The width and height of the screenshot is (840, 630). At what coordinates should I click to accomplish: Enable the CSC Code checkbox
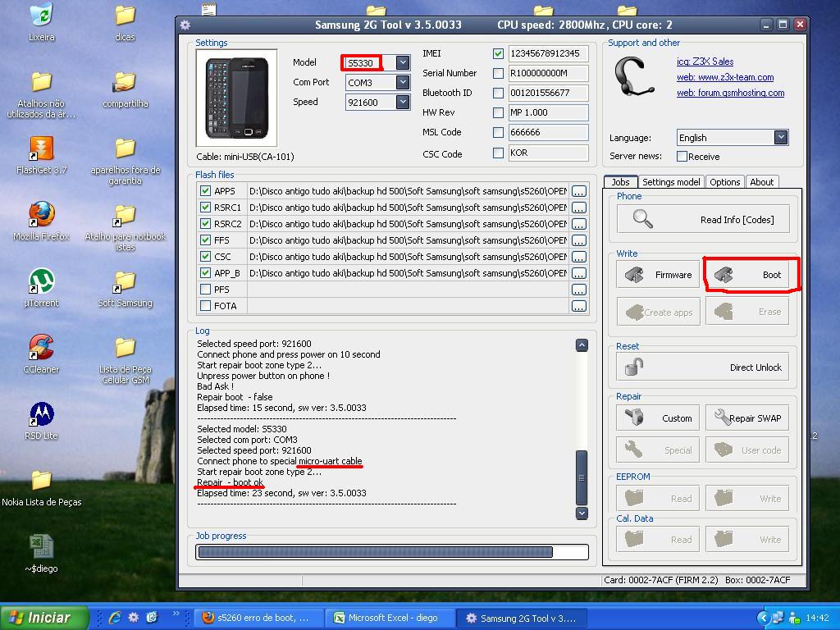498,153
